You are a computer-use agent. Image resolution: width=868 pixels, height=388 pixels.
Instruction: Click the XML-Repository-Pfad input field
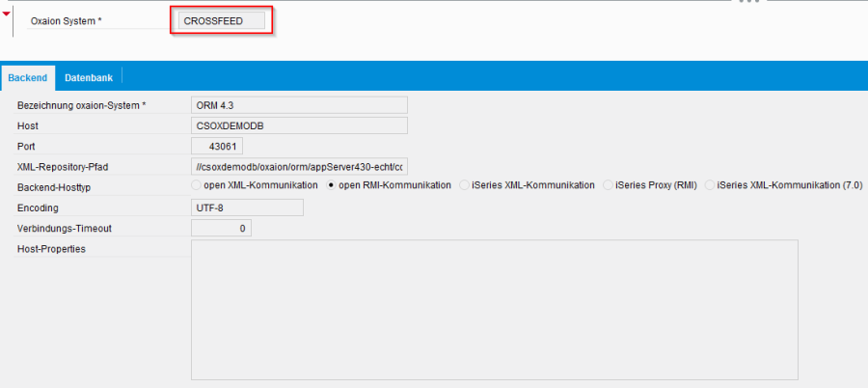click(x=299, y=166)
